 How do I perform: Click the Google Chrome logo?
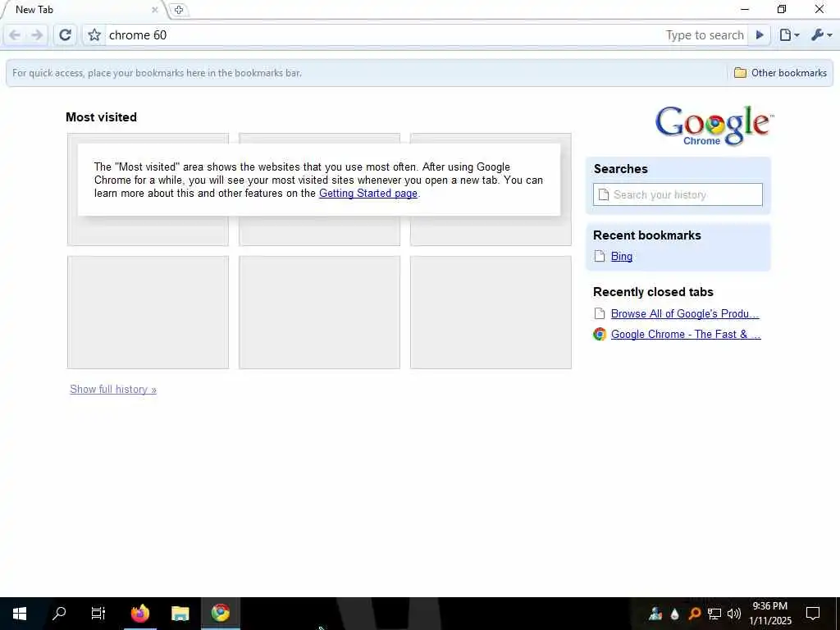click(714, 126)
